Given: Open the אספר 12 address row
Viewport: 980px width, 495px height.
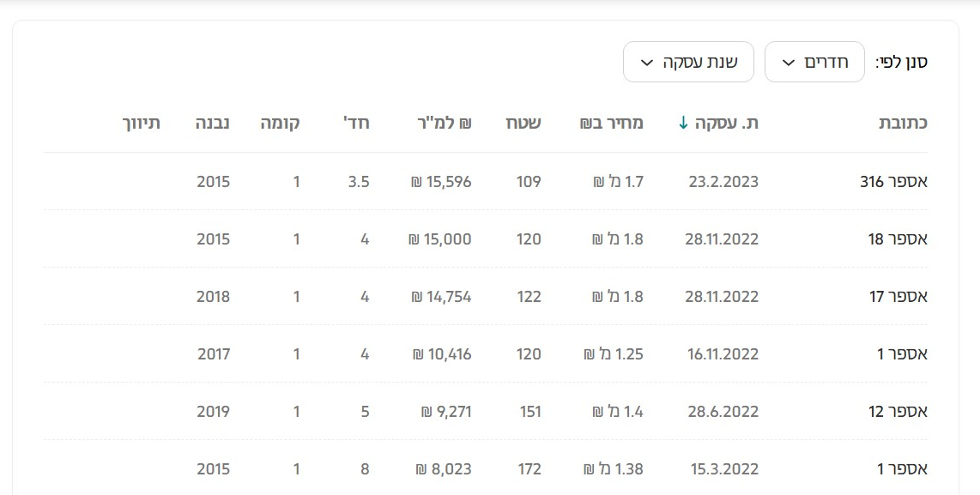Looking at the screenshot, I should tap(898, 412).
